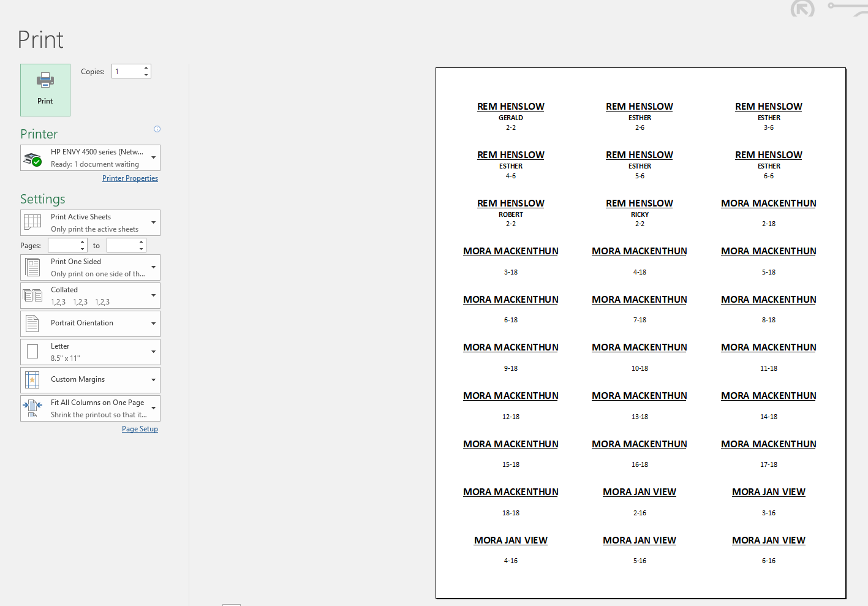Open the Page Setup link
The image size is (868, 606).
140,429
